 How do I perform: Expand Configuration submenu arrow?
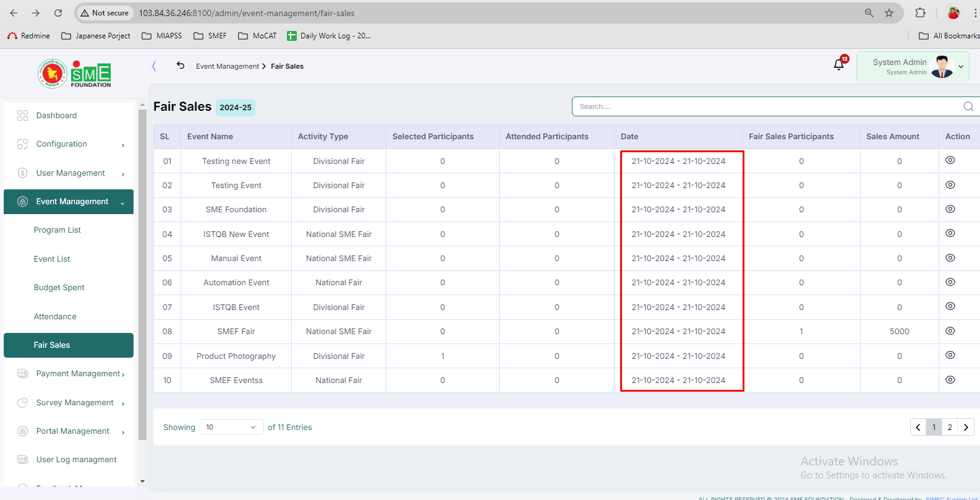[123, 145]
